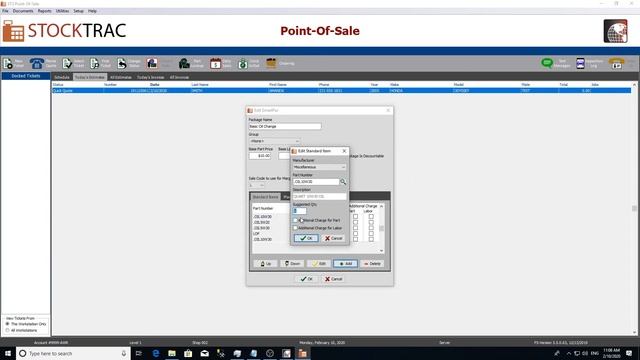The height and width of the screenshot is (360, 640).
Task: Open File Explorer from the taskbar
Action: point(172,353)
